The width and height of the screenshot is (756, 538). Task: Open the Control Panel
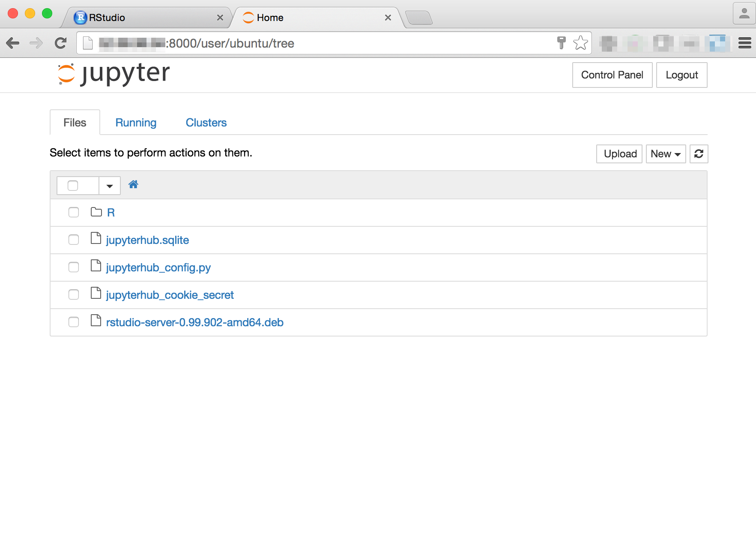(x=612, y=75)
